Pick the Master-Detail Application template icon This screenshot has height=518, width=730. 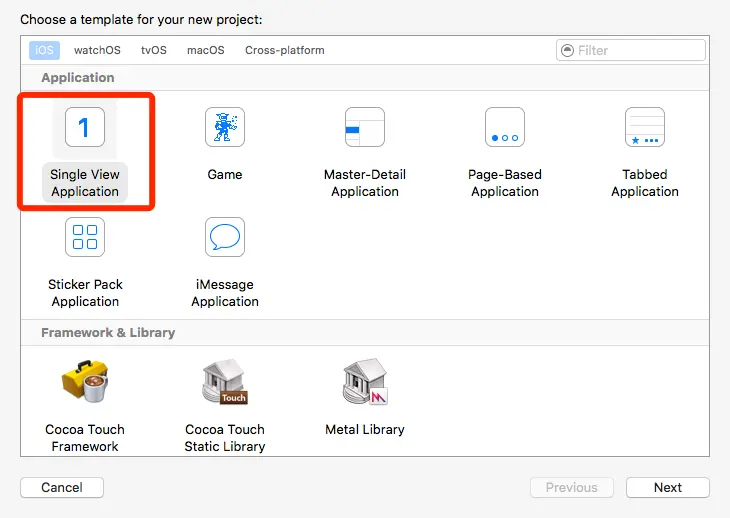(x=365, y=127)
